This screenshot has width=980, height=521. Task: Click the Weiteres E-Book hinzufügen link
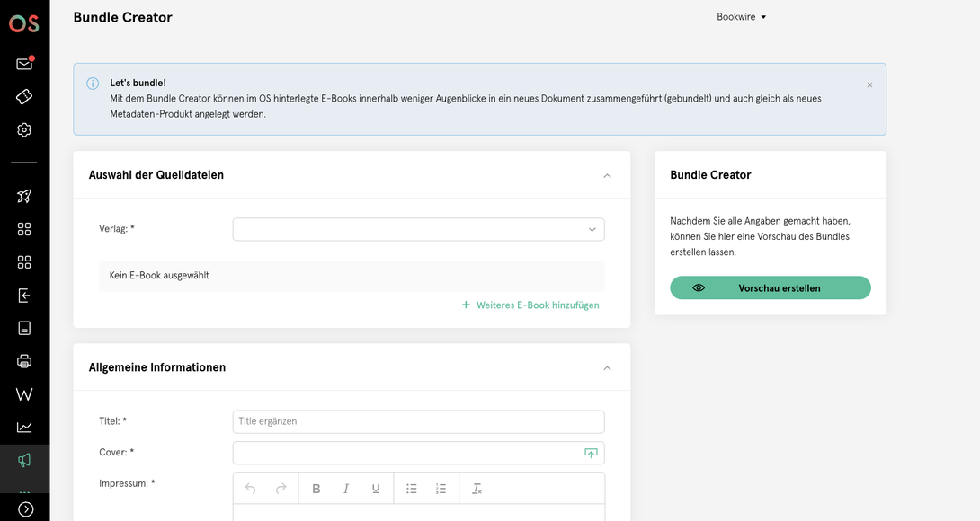click(530, 305)
